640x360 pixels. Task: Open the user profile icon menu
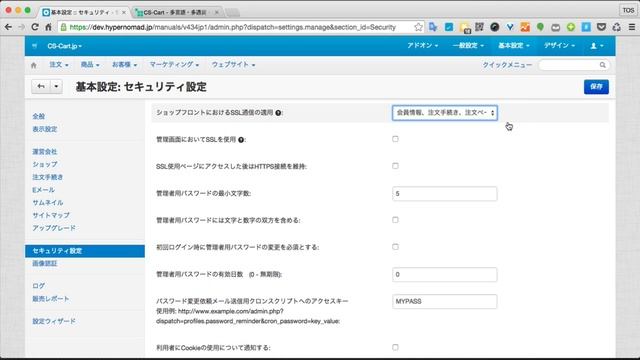pyautogui.click(x=596, y=46)
